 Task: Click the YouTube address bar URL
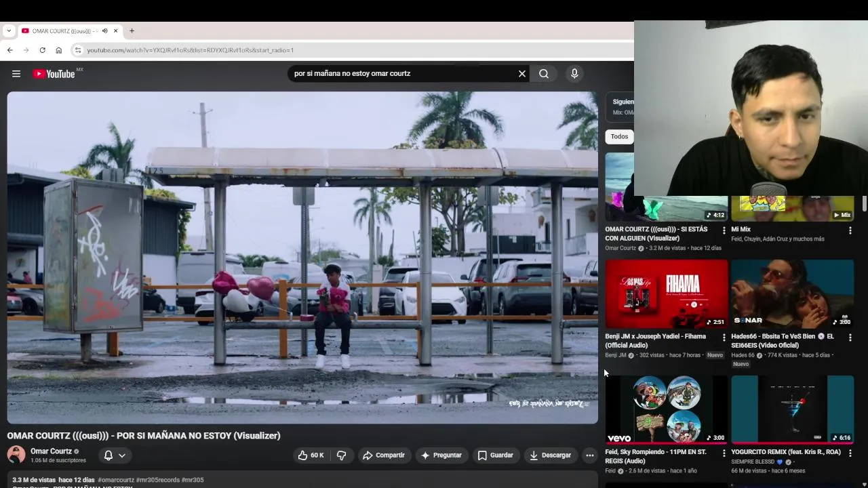190,50
